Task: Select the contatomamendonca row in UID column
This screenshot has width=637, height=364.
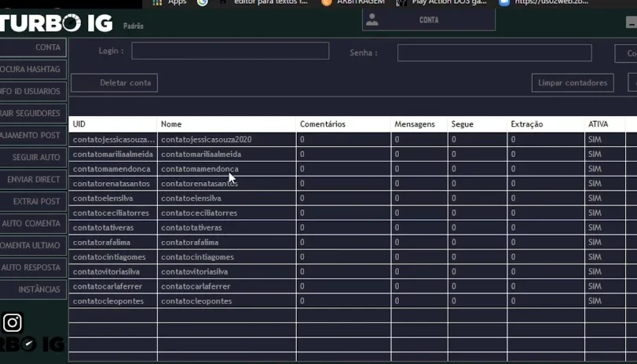Action: click(x=112, y=169)
